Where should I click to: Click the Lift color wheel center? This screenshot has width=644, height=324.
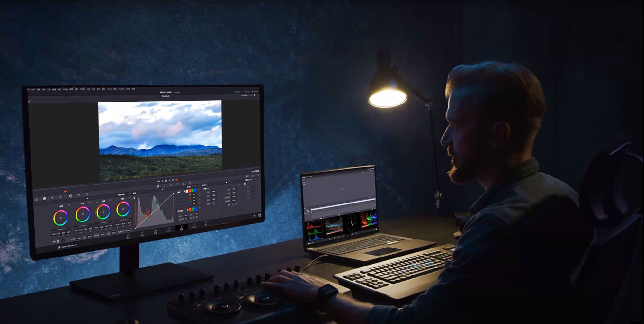(x=60, y=218)
